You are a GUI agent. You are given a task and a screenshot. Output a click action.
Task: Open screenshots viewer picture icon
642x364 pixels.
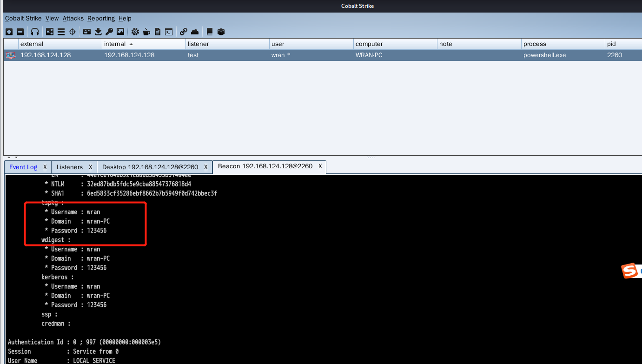120,32
